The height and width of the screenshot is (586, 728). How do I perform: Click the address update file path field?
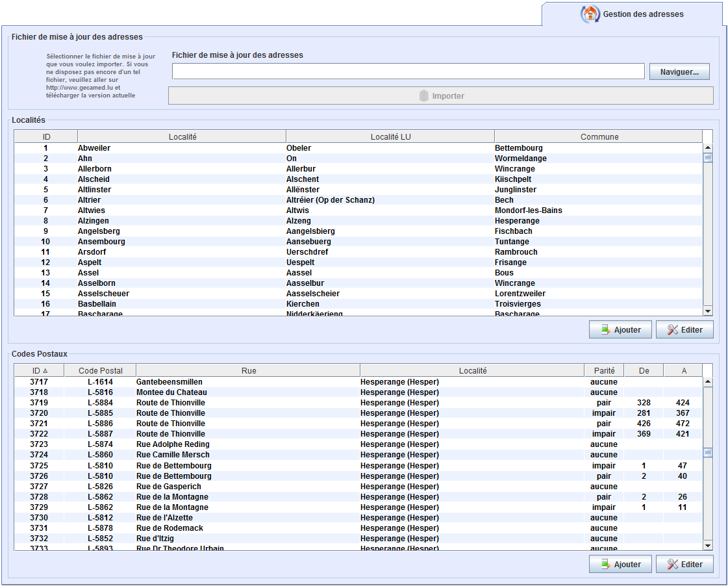(407, 71)
